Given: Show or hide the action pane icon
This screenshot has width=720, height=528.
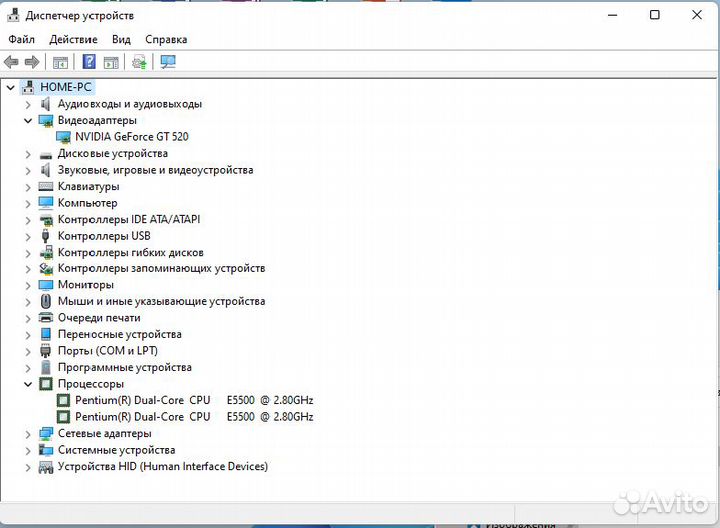Looking at the screenshot, I should point(111,62).
